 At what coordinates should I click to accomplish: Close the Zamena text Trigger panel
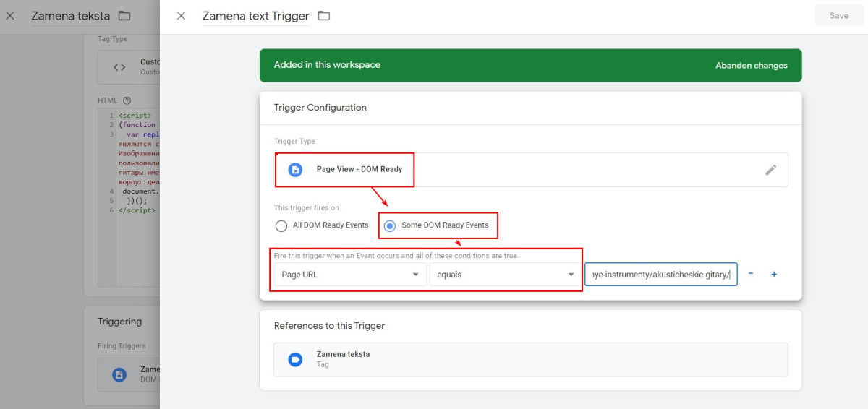[181, 16]
